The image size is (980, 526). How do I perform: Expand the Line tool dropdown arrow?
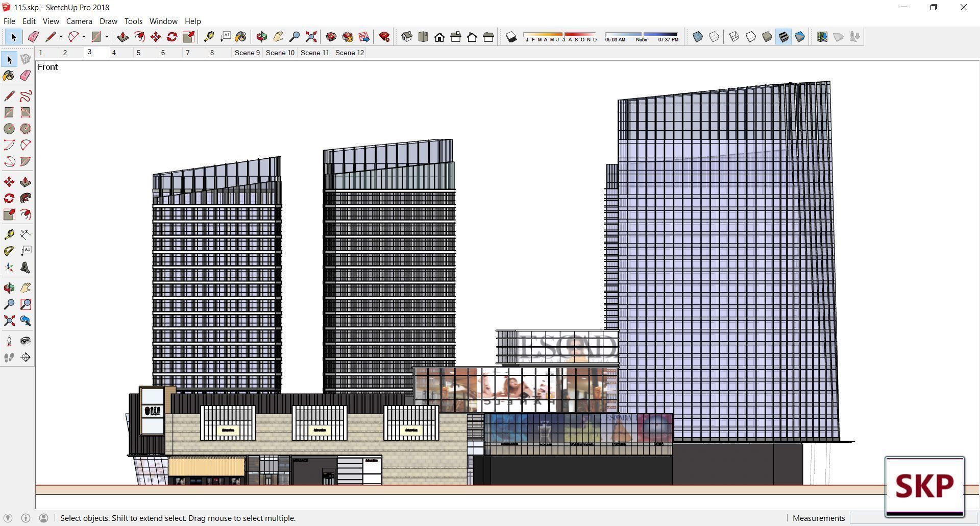tap(61, 37)
